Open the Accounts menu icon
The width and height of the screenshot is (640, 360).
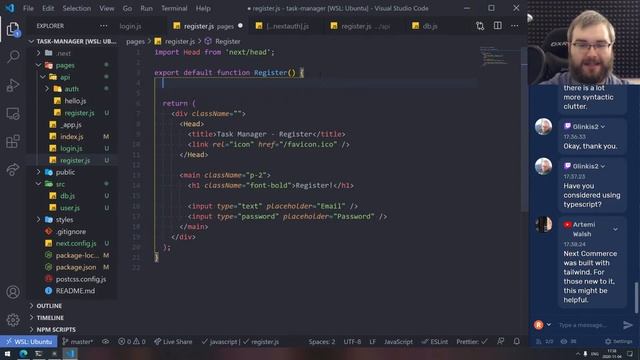tap(13, 292)
